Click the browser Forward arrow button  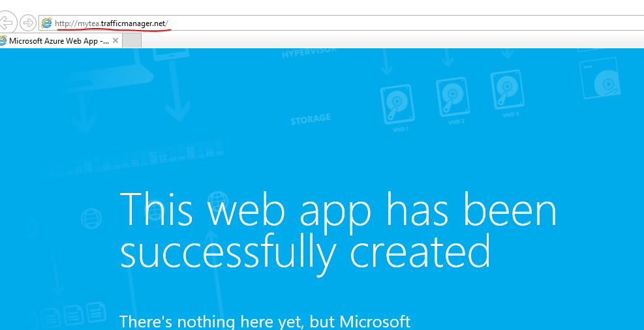click(x=27, y=23)
